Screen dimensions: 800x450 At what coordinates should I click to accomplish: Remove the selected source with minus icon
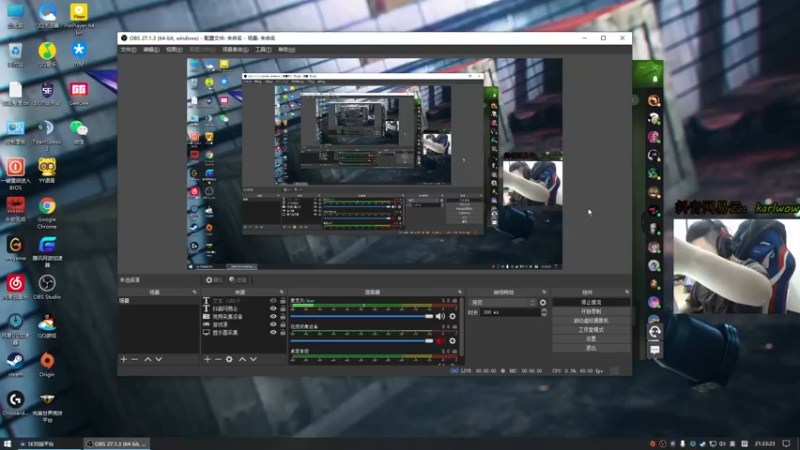[218, 359]
